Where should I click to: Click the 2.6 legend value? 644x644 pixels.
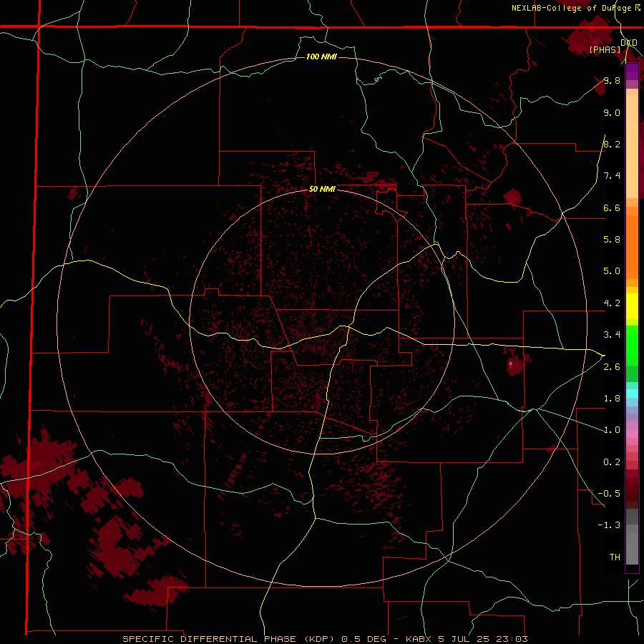click(x=612, y=367)
